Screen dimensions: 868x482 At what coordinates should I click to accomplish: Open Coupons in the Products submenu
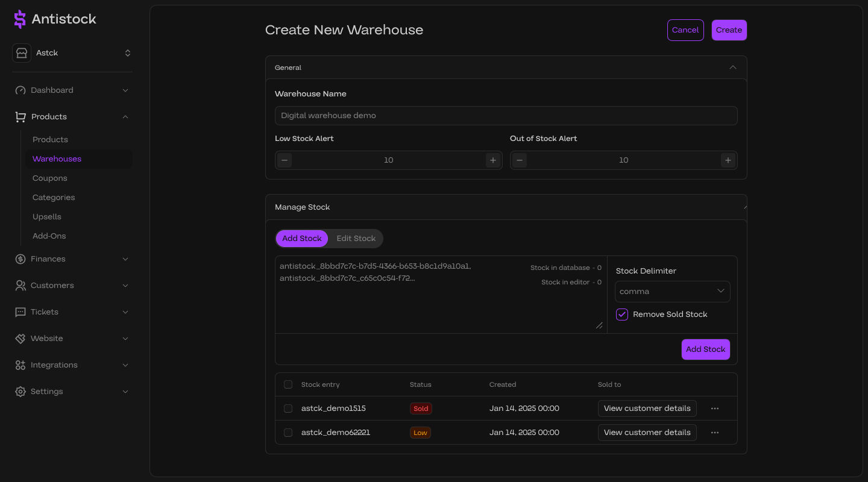pos(50,178)
